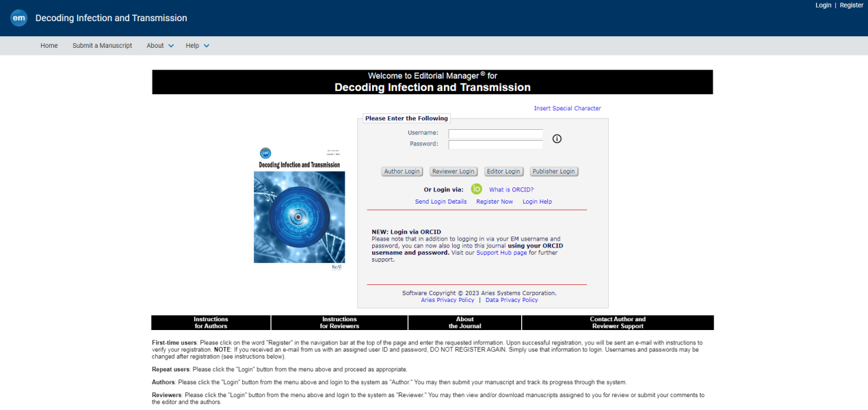Expand the About menu chevron
Viewport: 868px width, 410px height.
coord(171,46)
